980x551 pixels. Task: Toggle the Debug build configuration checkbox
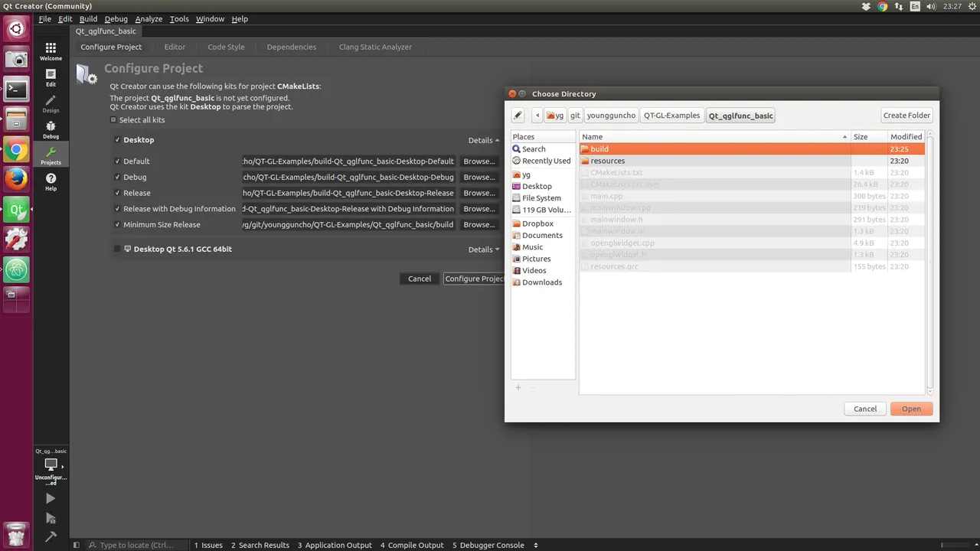[117, 178]
